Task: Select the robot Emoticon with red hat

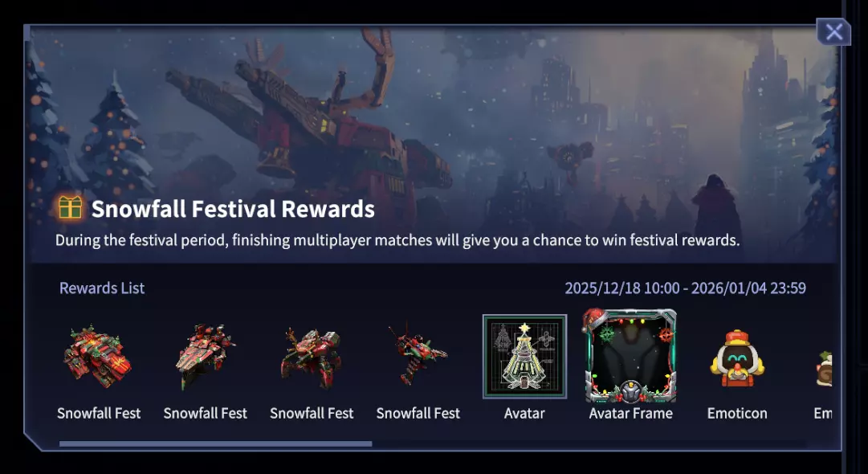Action: click(737, 358)
